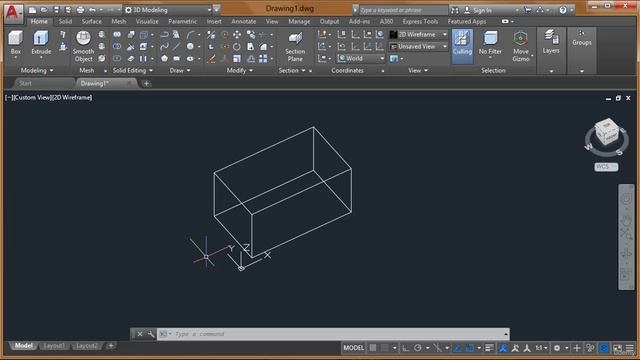Add a new drawing tab with plus
The width and height of the screenshot is (640, 360).
point(146,84)
